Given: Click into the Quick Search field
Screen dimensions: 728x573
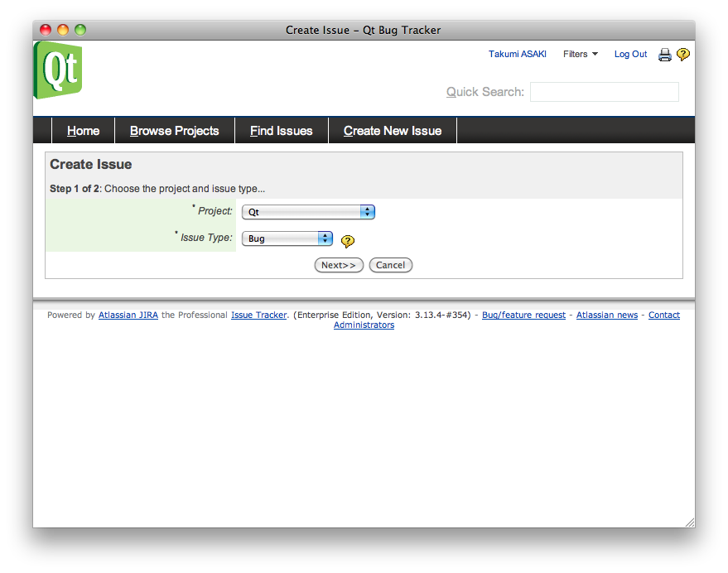Looking at the screenshot, I should point(604,92).
